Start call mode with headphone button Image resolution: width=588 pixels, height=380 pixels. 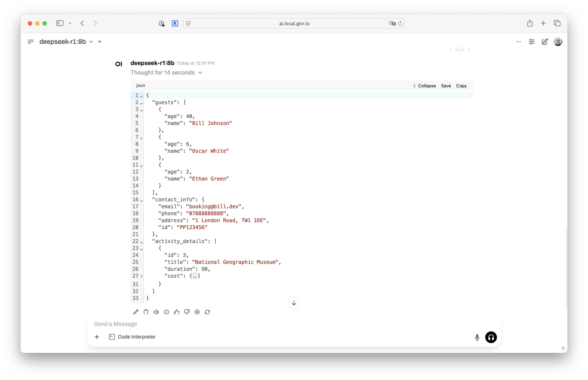coord(491,337)
